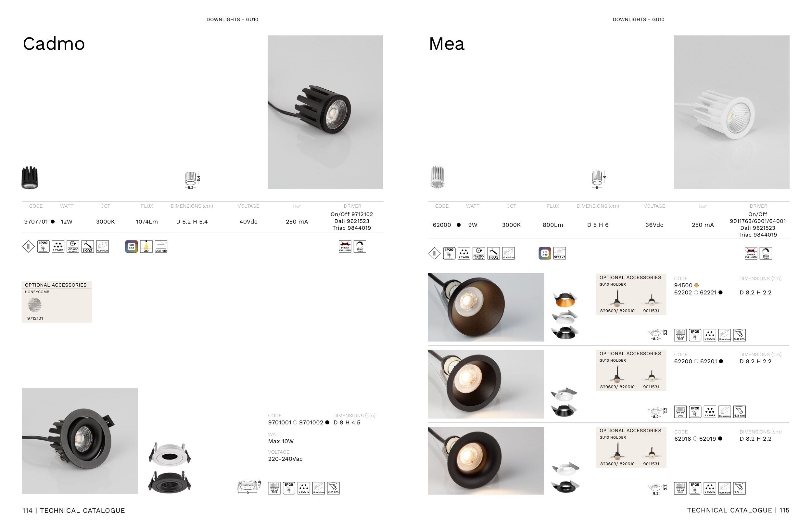Open the large Cadmo black module photo
812x530 pixels.
tap(325, 112)
